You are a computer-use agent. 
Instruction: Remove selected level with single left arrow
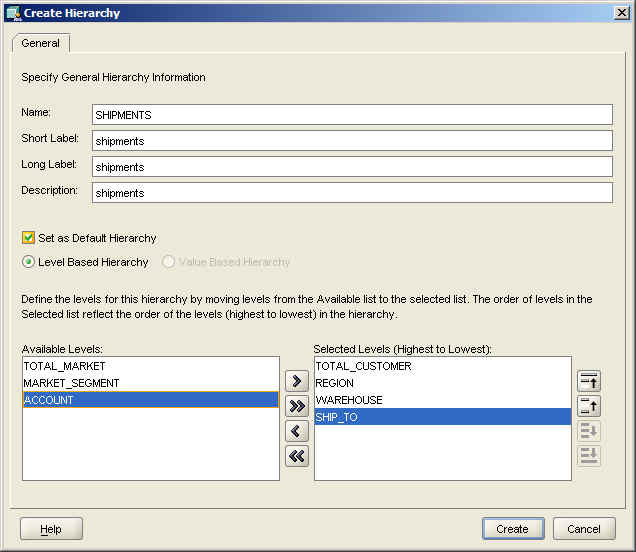click(x=297, y=431)
